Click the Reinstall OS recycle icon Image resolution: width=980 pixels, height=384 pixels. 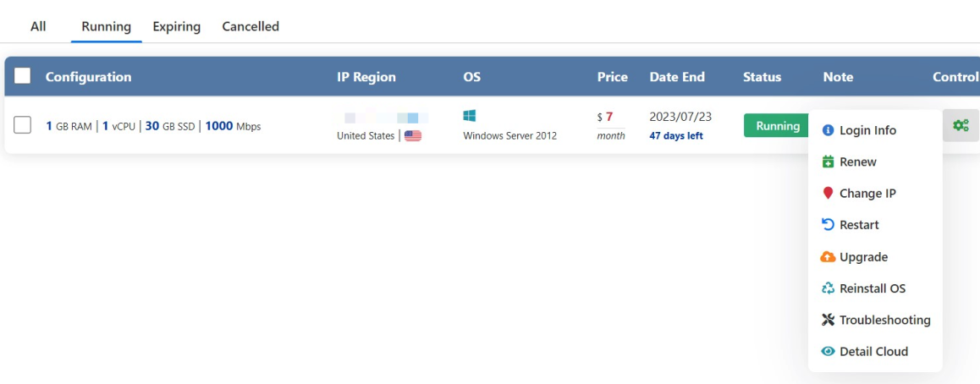(x=829, y=288)
